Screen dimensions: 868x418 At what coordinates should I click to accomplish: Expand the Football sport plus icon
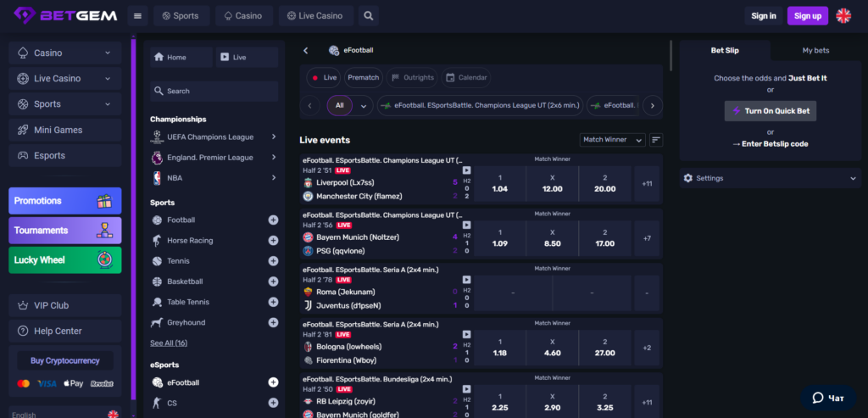click(x=273, y=220)
